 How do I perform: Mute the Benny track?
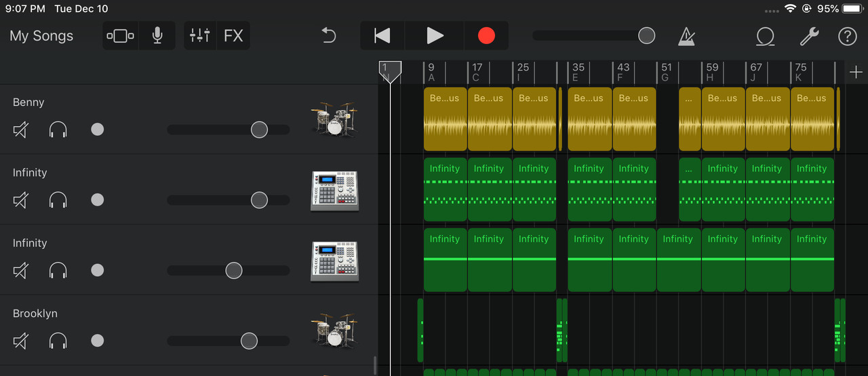pos(21,129)
